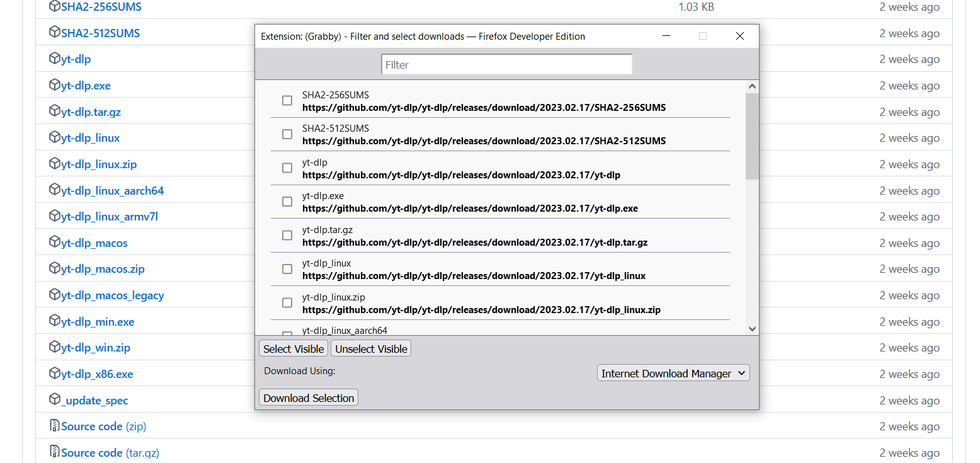980x463 pixels.
Task: Open _update_spec asset link
Action: click(95, 401)
